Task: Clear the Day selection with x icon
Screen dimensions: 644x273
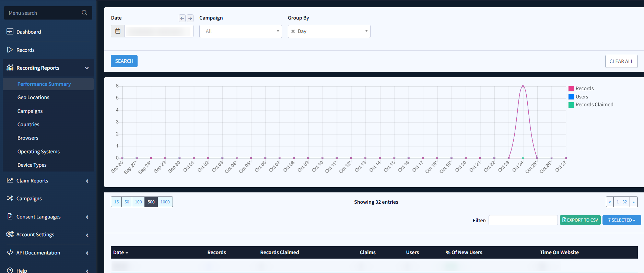Action: (x=293, y=31)
